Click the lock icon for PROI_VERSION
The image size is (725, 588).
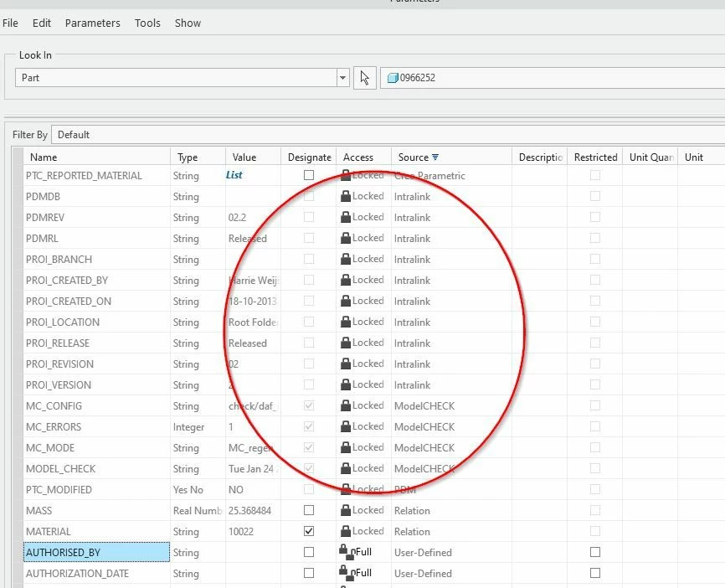coord(346,384)
